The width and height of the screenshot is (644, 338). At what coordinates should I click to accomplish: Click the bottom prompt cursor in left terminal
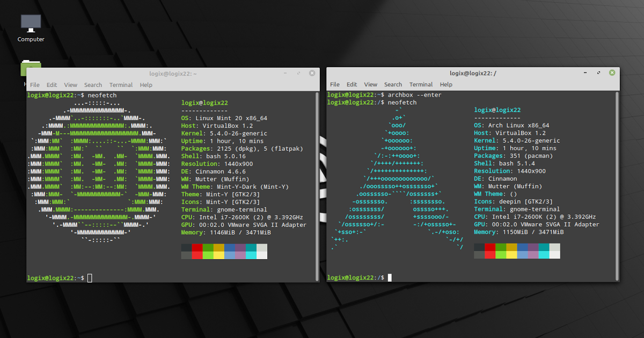tap(90, 278)
